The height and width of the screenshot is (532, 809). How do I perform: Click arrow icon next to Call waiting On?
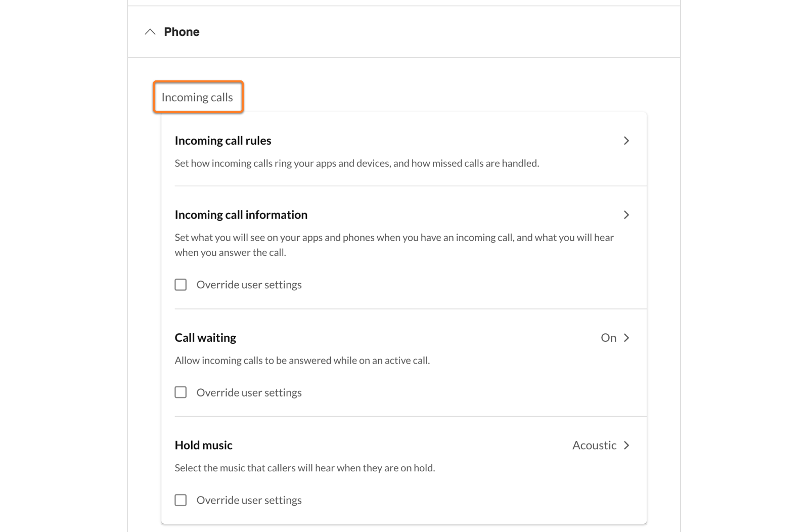click(x=626, y=338)
